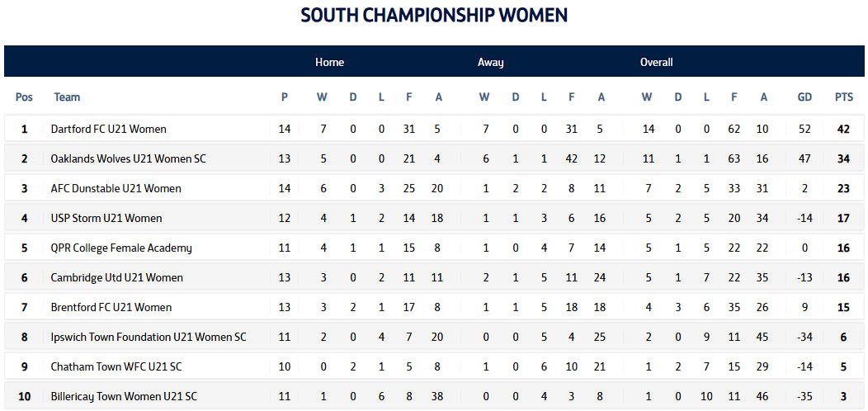
Task: Open Dartford FC U21 Women team link
Action: pos(108,129)
